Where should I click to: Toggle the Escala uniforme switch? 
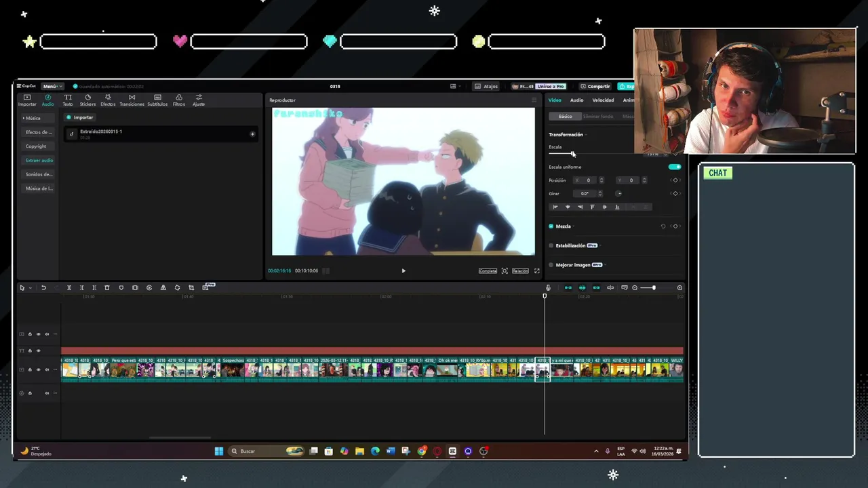(x=674, y=167)
